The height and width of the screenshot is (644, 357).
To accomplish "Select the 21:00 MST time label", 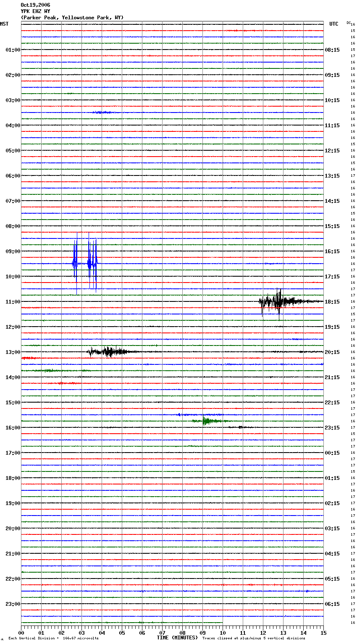I will point(13,554).
